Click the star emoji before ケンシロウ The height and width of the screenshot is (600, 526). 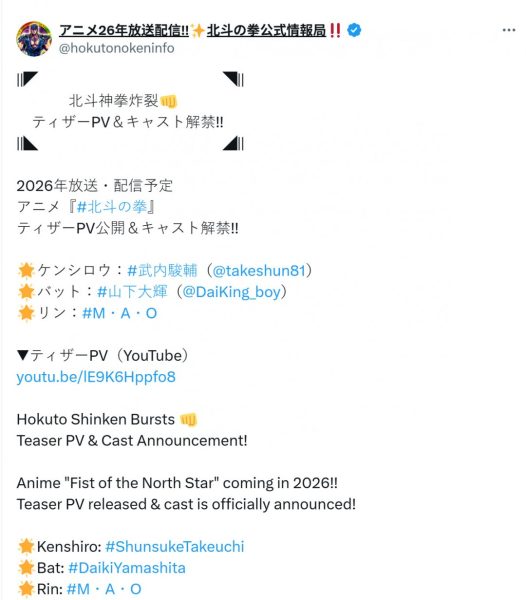pos(26,271)
